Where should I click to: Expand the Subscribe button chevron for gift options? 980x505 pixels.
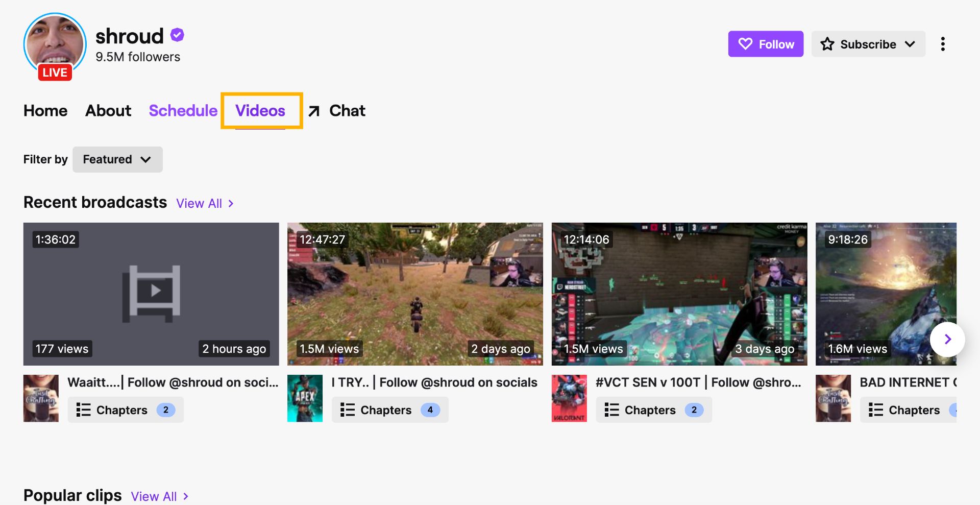911,44
